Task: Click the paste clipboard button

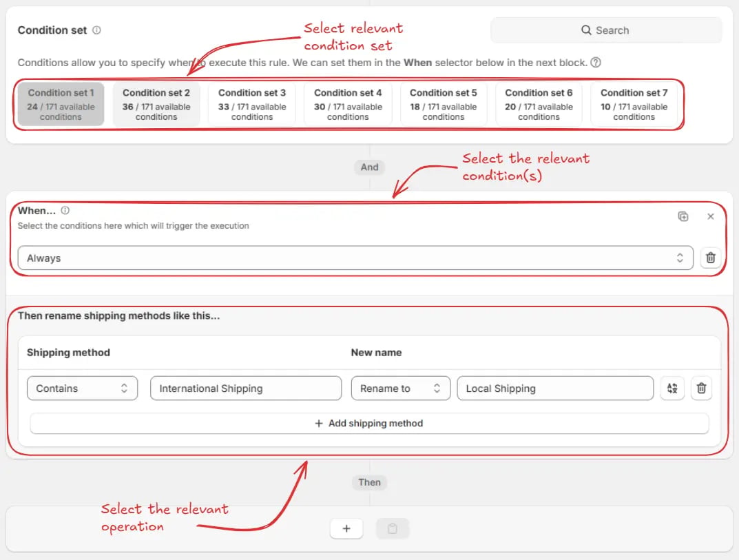Action: point(392,528)
